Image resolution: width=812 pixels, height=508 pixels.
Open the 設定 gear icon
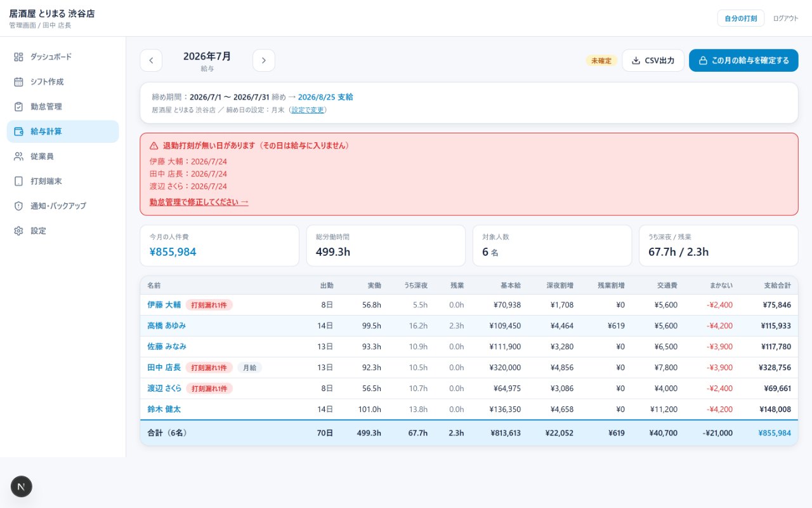pyautogui.click(x=18, y=231)
